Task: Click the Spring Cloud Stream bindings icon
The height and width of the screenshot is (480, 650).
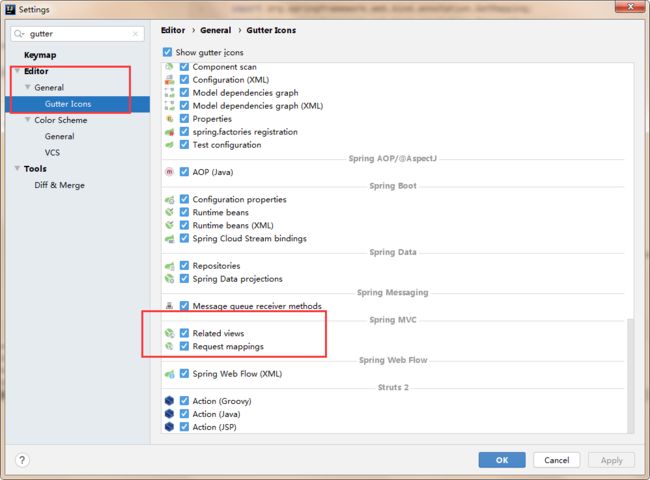Action: (169, 238)
